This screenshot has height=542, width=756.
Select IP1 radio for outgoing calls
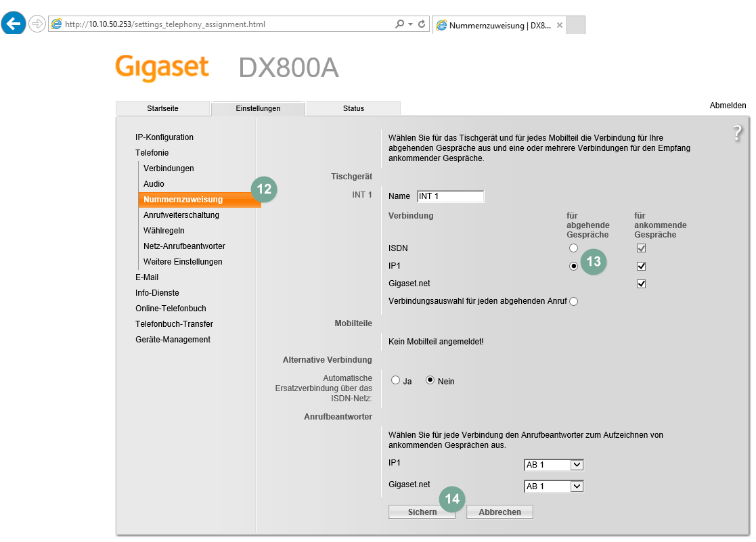(x=573, y=267)
